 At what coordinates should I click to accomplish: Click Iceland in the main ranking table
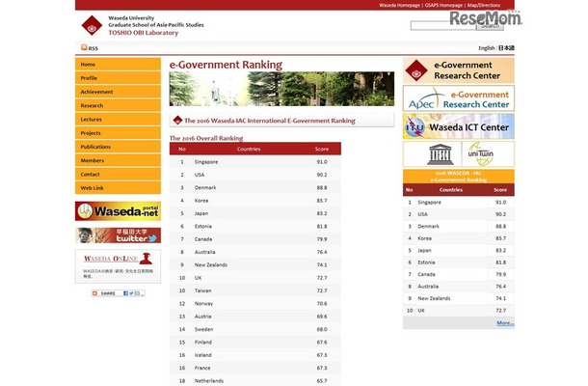pos(202,355)
